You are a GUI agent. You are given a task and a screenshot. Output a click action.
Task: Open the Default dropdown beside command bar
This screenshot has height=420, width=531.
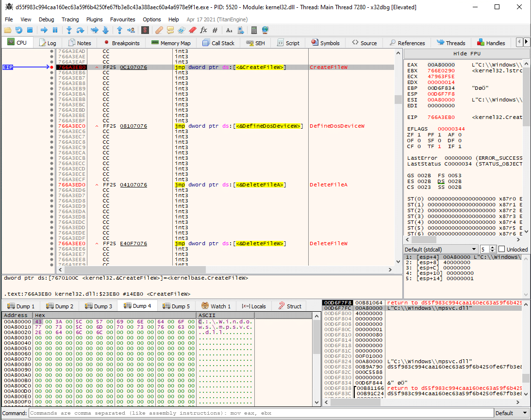pyautogui.click(x=512, y=413)
